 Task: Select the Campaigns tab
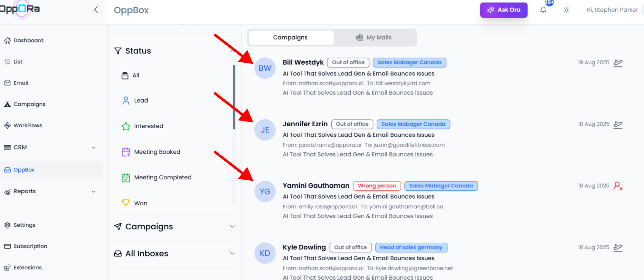pyautogui.click(x=290, y=38)
